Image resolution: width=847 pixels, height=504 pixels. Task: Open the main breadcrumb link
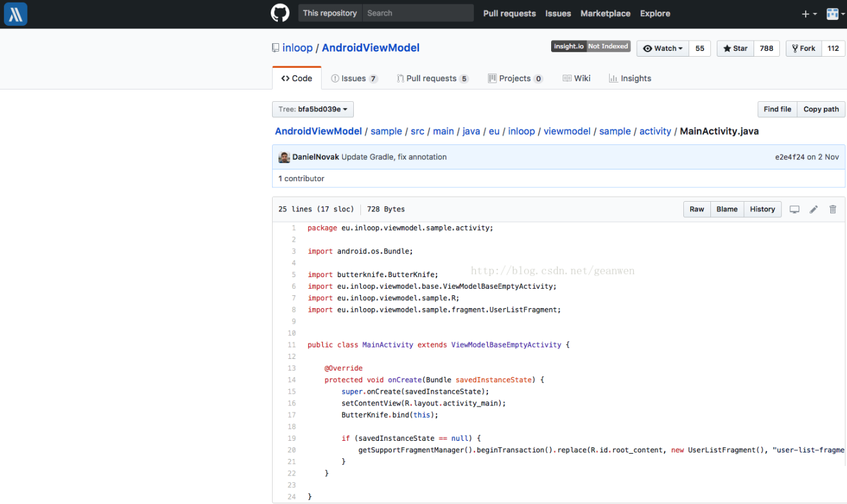(443, 131)
